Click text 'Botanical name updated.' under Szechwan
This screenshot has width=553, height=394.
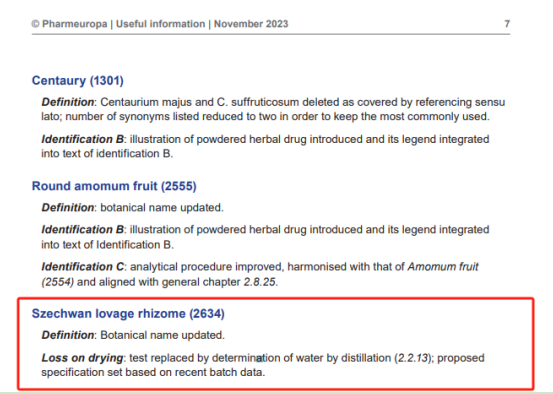162,335
